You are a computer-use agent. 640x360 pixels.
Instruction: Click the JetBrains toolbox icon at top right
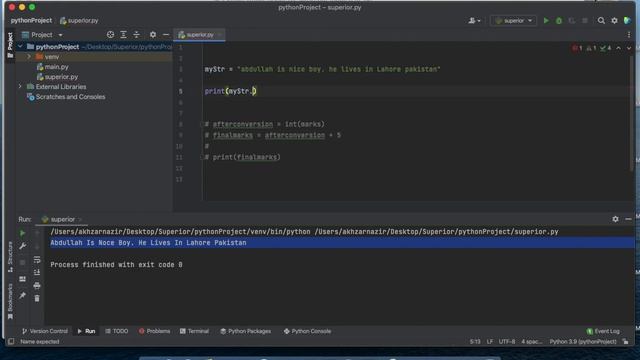[627, 20]
